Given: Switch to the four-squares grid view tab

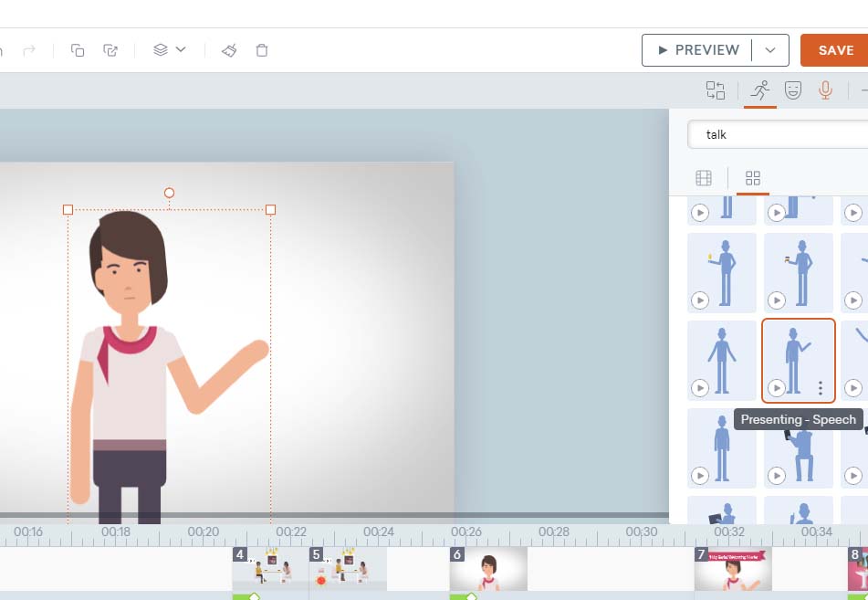Looking at the screenshot, I should [753, 178].
